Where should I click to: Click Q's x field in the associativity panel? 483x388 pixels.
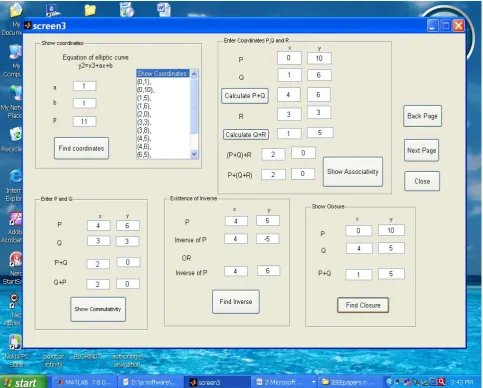(x=289, y=75)
